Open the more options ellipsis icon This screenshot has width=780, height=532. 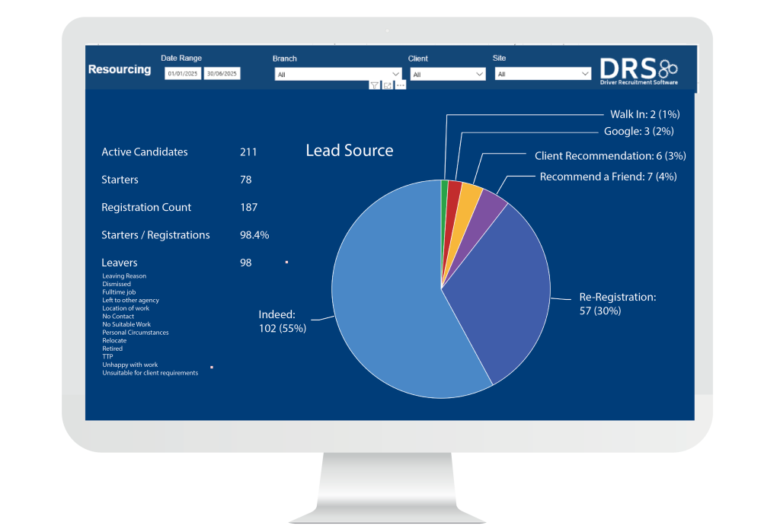(401, 85)
